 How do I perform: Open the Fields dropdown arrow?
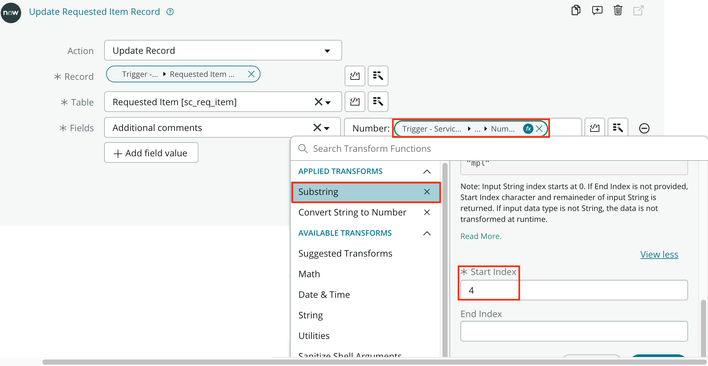[327, 129]
